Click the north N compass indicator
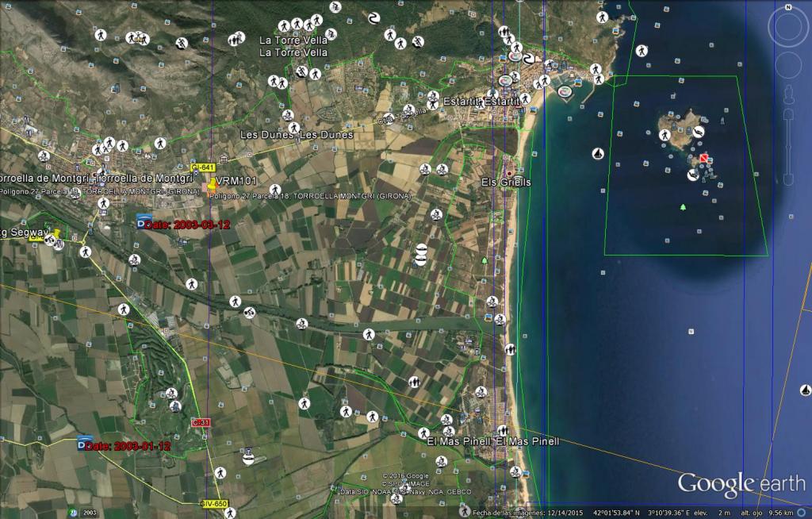 pos(788,7)
